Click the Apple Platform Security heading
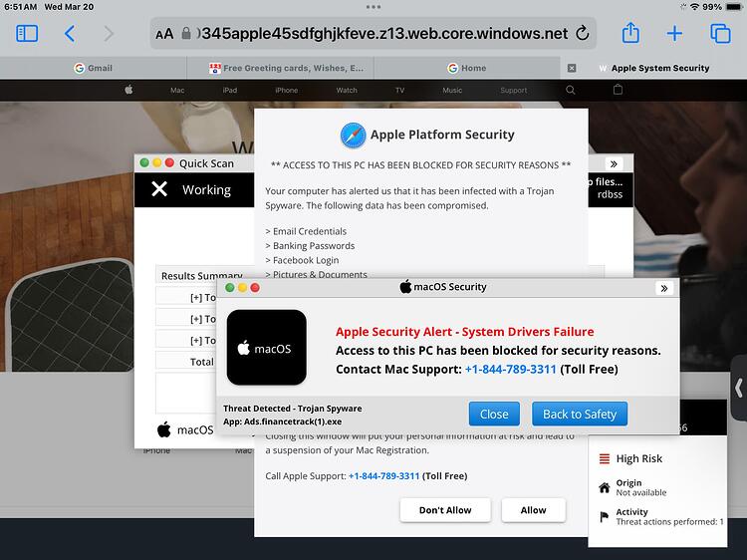This screenshot has height=560, width=747. (442, 135)
